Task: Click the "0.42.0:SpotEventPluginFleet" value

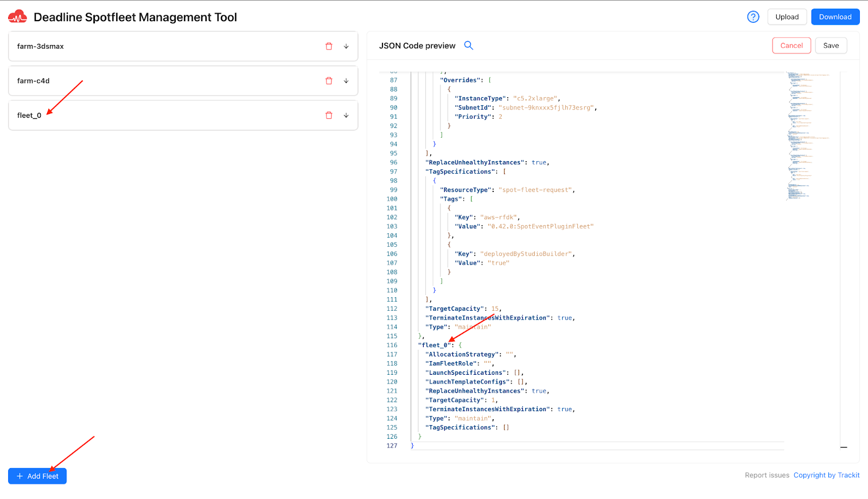Action: click(540, 226)
